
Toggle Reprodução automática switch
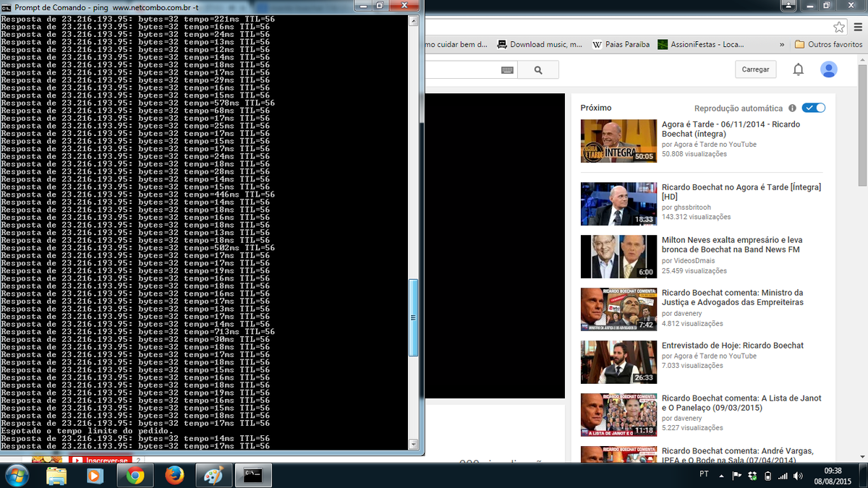click(814, 108)
